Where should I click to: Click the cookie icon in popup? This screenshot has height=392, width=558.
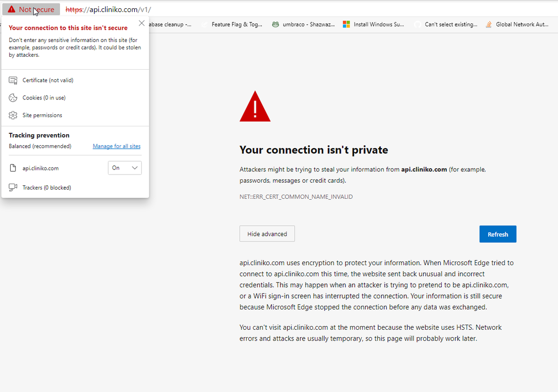click(13, 98)
